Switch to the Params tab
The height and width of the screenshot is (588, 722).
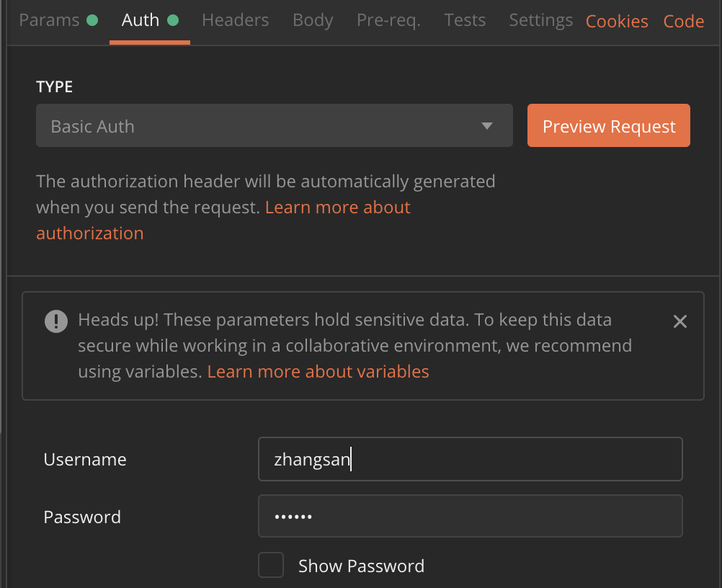[x=49, y=20]
